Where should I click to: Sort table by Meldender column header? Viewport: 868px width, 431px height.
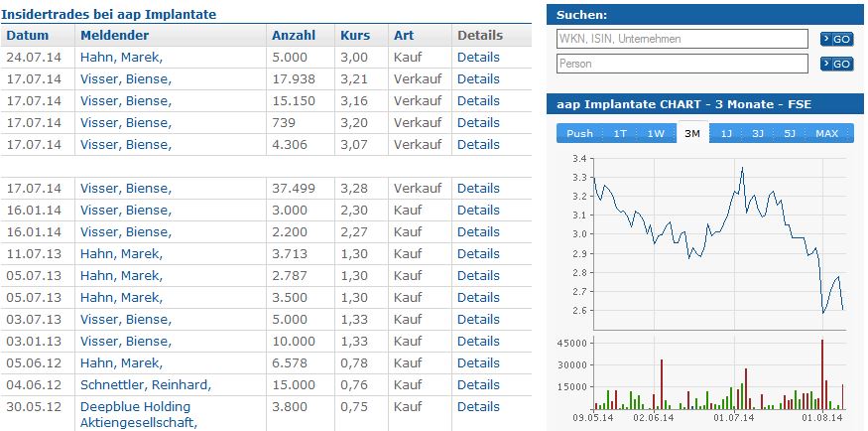click(115, 36)
